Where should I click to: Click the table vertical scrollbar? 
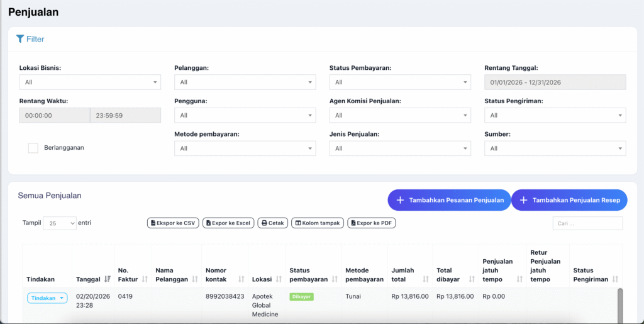coord(620,305)
